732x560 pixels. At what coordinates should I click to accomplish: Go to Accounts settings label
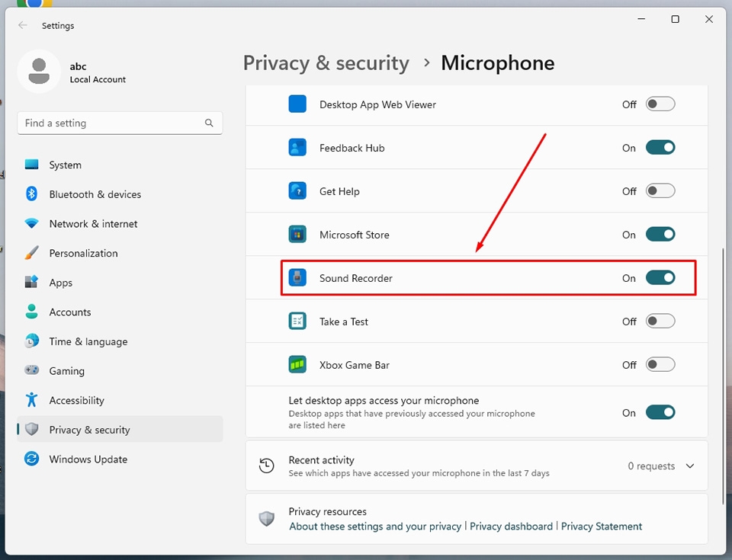click(x=70, y=312)
